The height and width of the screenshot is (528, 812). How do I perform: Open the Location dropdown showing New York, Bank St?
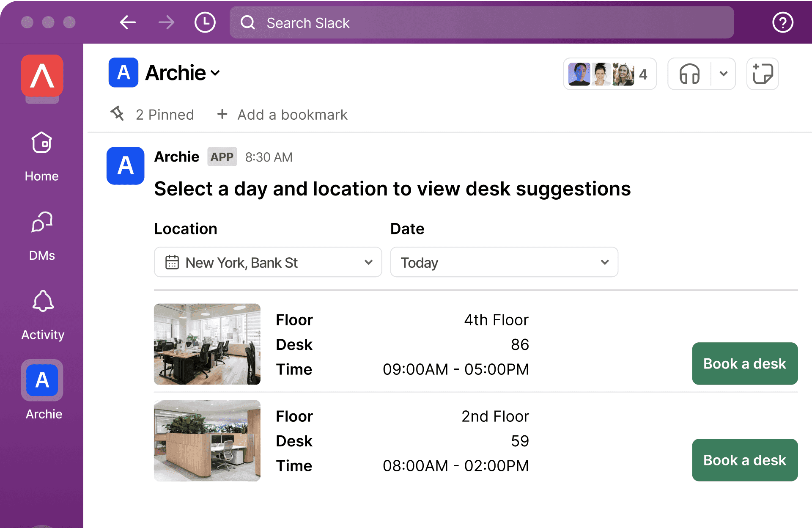[268, 262]
